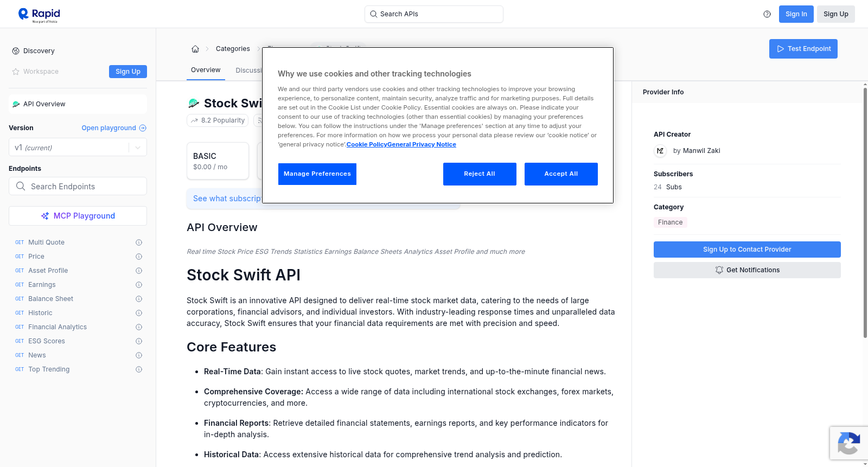Select the Multi Quote endpoint
Screen dimensions: 868x467
click(x=46, y=242)
